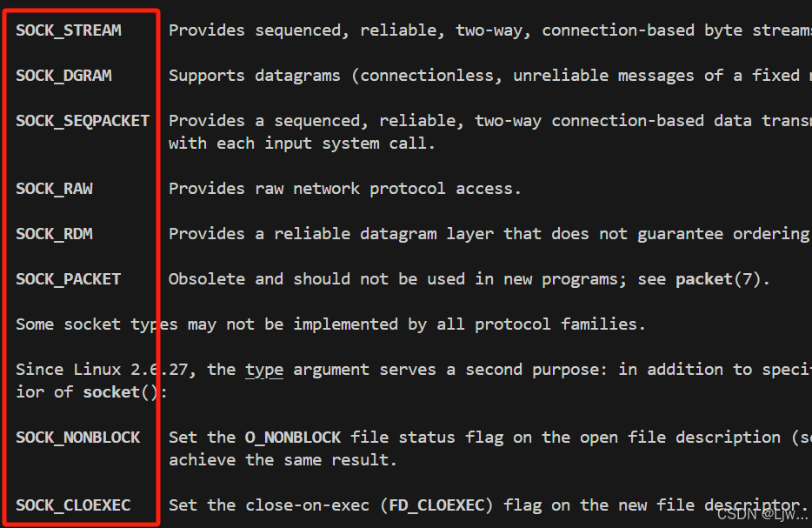Select the SOCK_RDM entry name
This screenshot has width=812, height=528.
click(54, 234)
